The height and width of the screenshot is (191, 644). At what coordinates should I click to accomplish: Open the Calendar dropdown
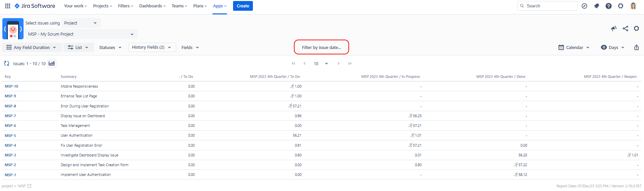pos(574,48)
